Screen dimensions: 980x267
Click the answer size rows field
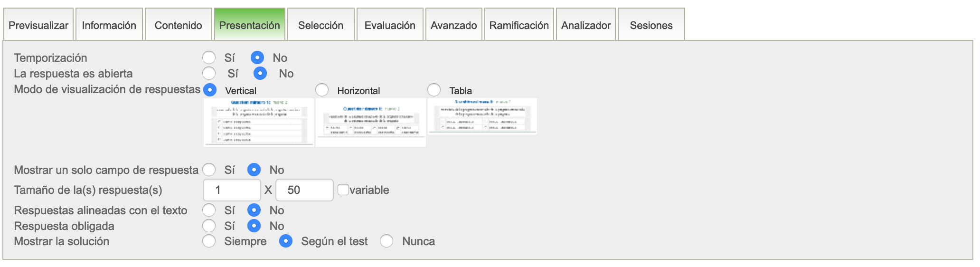pos(232,190)
